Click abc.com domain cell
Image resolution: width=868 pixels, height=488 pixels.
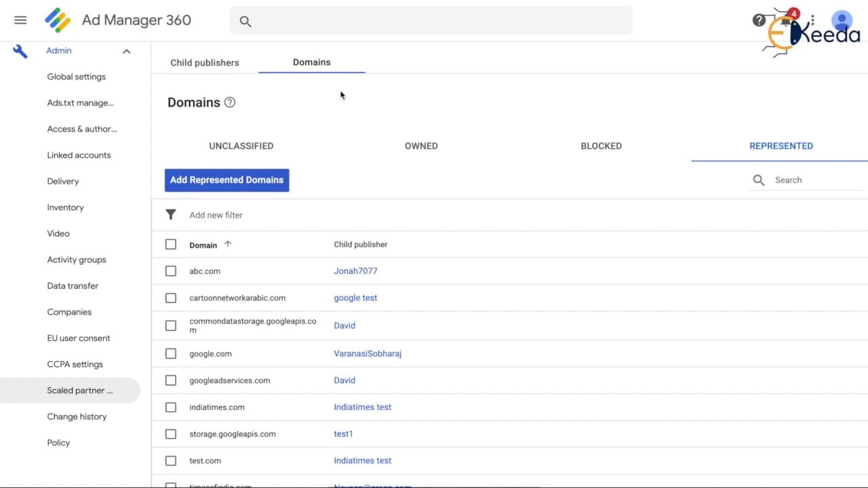click(x=205, y=271)
